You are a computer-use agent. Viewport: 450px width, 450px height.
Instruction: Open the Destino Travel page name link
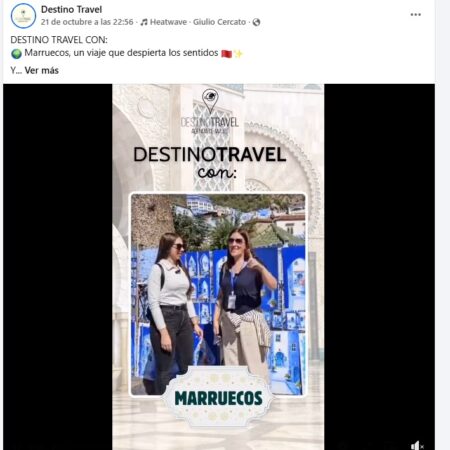click(71, 10)
